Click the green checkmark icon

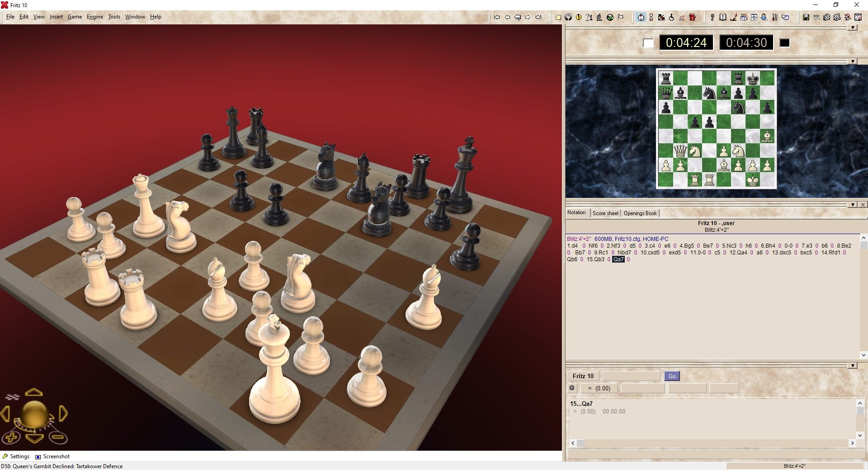(x=610, y=17)
